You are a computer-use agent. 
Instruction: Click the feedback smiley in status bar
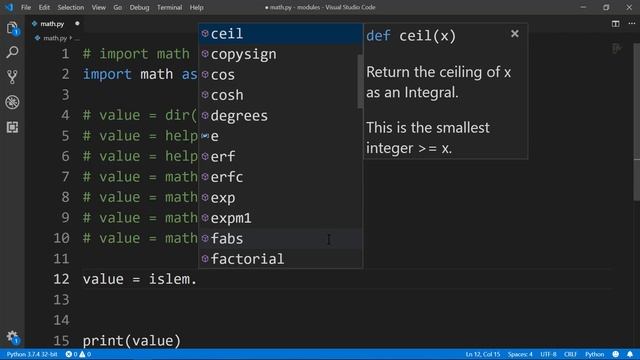(x=616, y=354)
